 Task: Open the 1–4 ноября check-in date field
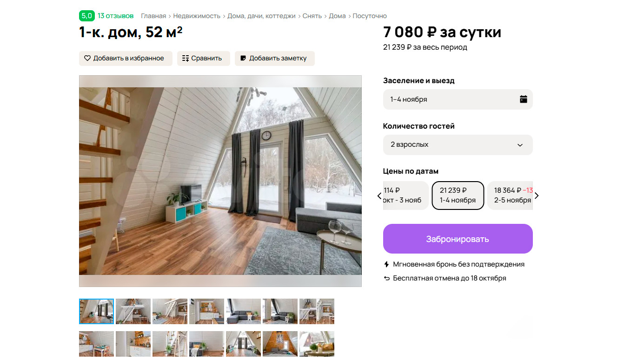[x=458, y=99]
